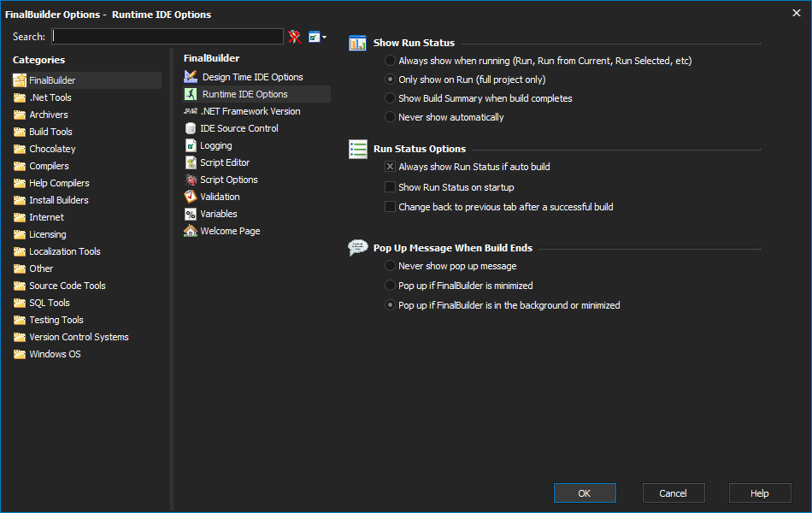The height and width of the screenshot is (513, 812).
Task: Click the Help Compilers folder icon
Action: click(x=20, y=183)
